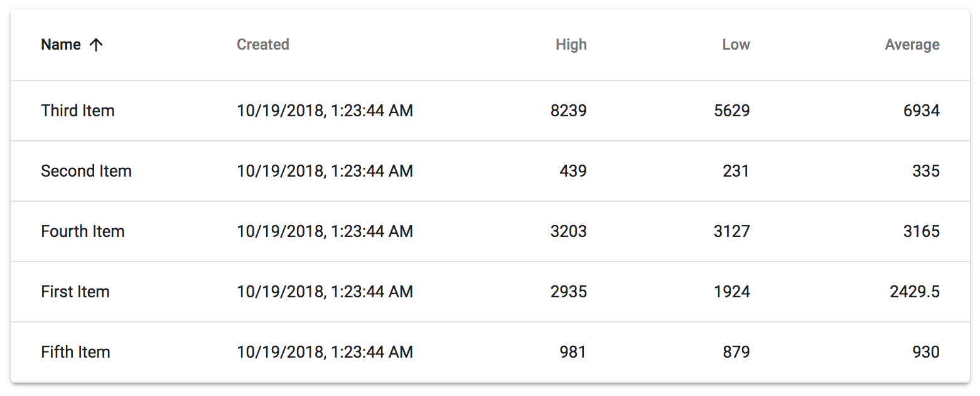Screen dimensions: 980x396
Task: Select the Third Item row name
Action: (78, 111)
